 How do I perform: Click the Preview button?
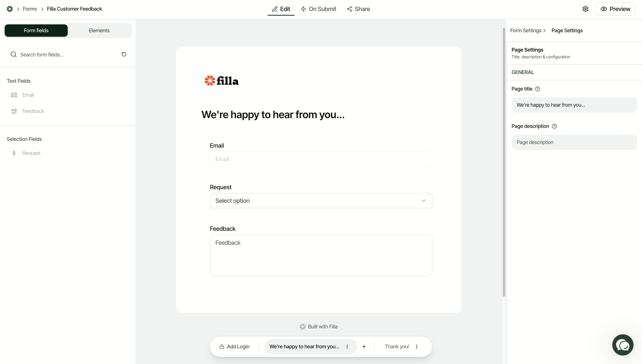[616, 9]
